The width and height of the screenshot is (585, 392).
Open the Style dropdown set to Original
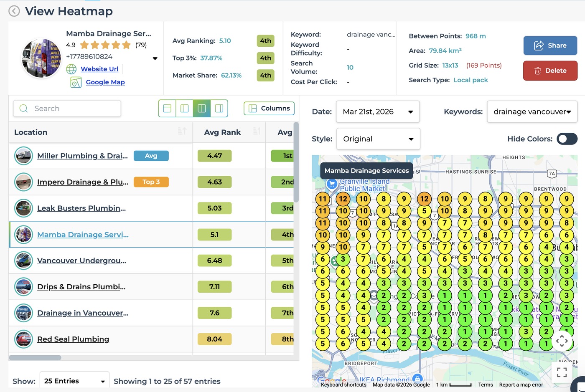(378, 139)
